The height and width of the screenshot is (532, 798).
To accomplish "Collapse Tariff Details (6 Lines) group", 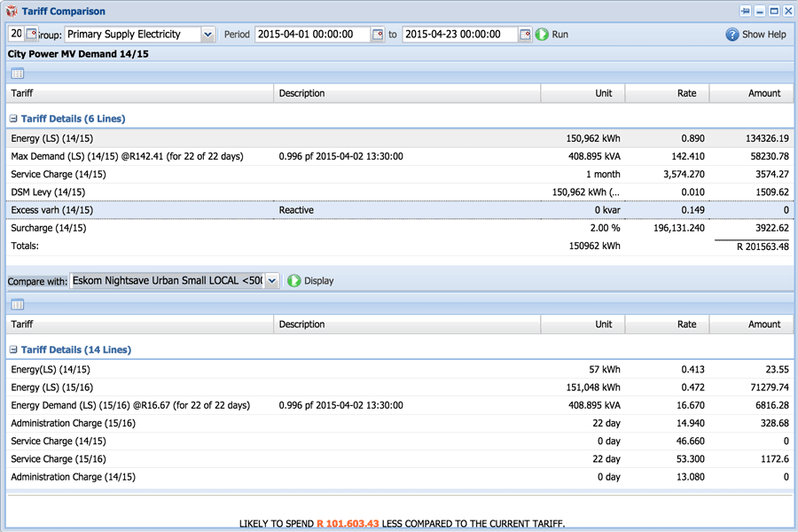I will (x=13, y=119).
